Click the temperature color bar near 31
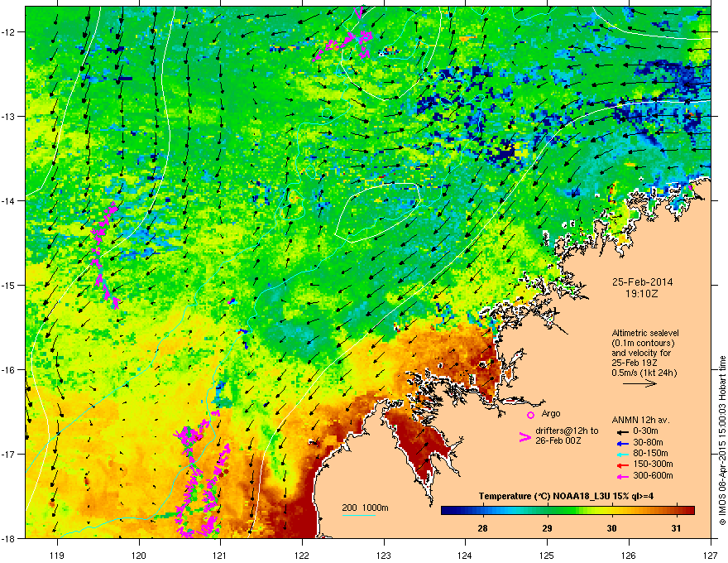The width and height of the screenshot is (728, 563). tap(677, 511)
